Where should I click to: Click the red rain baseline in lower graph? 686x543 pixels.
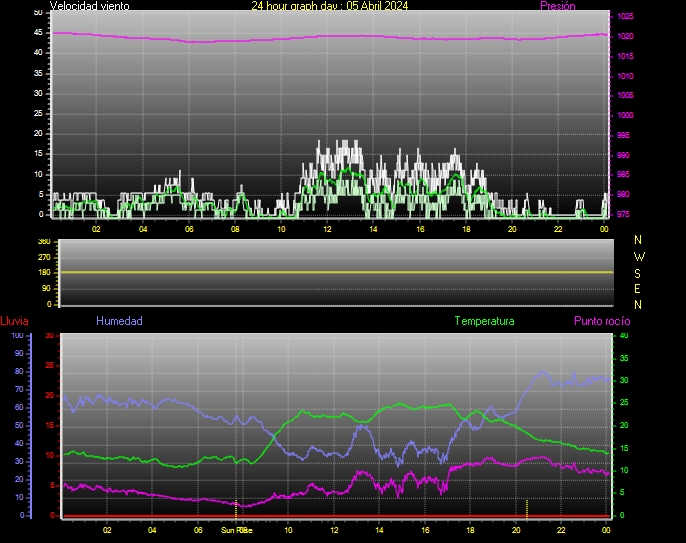point(336,516)
